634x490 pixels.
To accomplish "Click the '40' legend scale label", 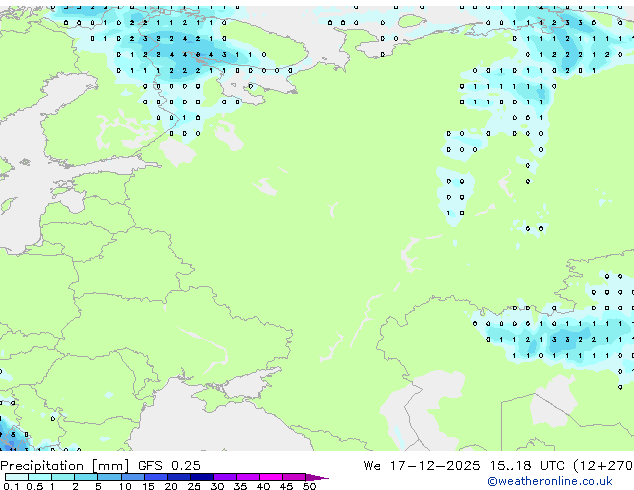I will 263,486.
